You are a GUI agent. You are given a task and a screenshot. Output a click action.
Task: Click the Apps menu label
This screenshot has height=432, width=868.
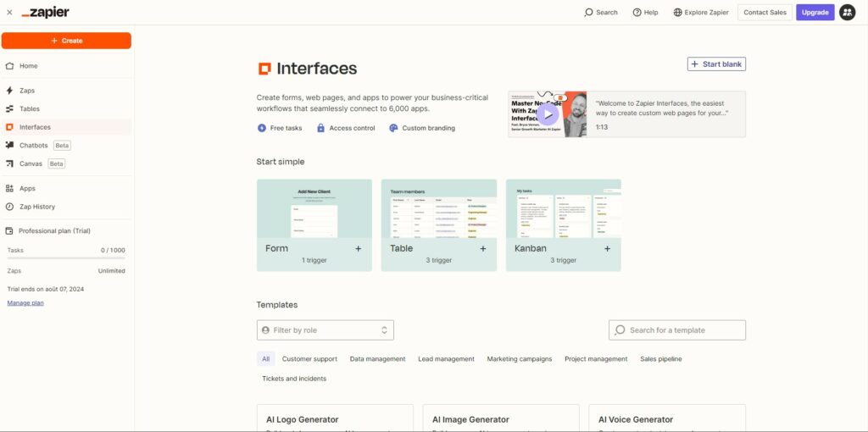(x=27, y=189)
